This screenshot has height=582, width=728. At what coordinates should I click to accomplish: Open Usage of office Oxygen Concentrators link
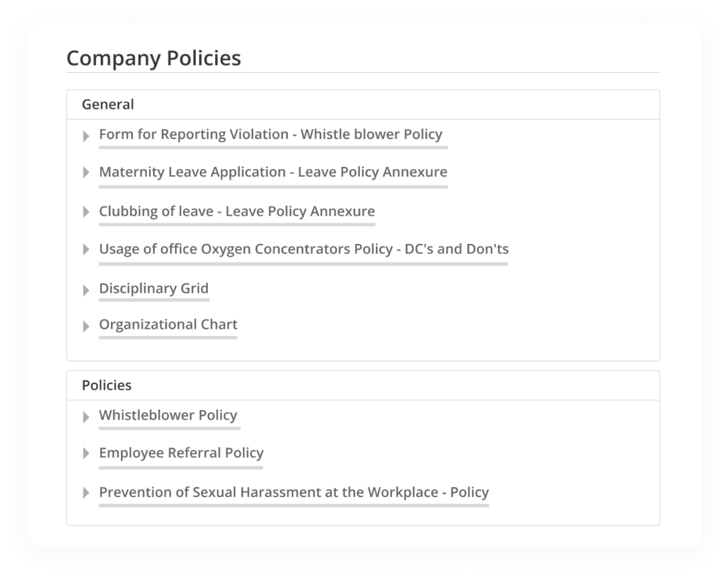pos(304,249)
